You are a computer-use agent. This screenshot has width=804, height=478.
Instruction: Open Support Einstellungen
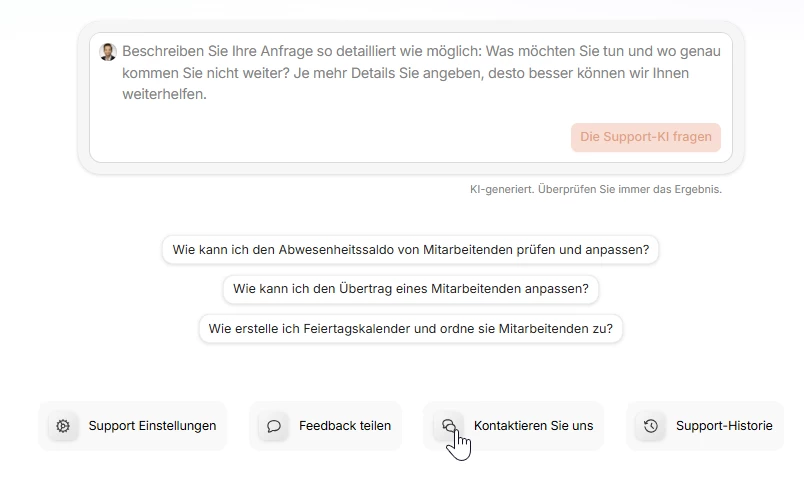tap(132, 426)
